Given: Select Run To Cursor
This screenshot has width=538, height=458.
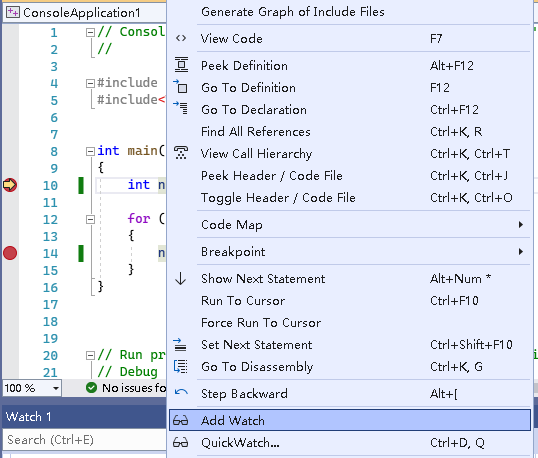Looking at the screenshot, I should (350, 301).
